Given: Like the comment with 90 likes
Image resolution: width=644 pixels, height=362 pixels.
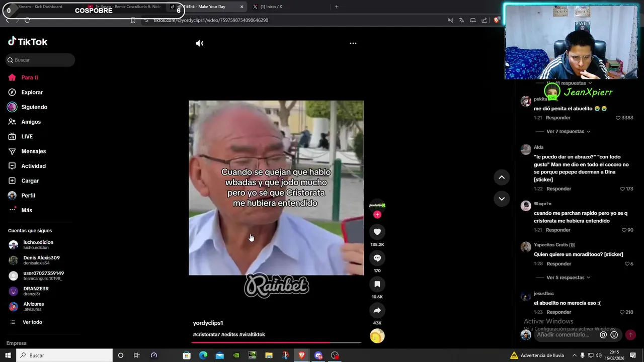Looking at the screenshot, I should 624,230.
